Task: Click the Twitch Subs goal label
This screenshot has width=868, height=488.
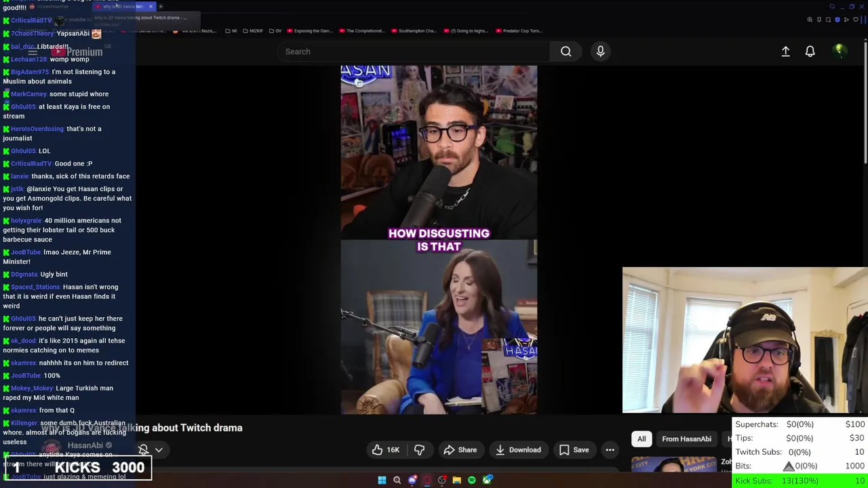Action: coord(758,452)
